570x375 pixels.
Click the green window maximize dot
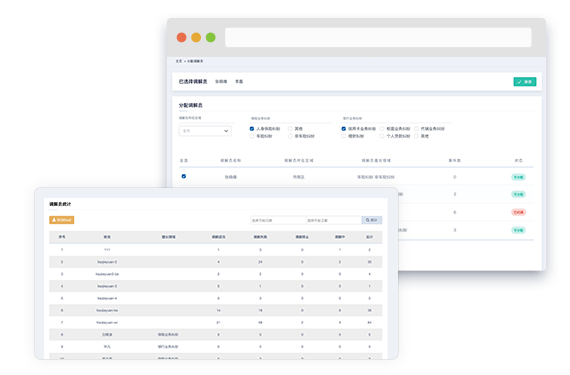pos(210,37)
